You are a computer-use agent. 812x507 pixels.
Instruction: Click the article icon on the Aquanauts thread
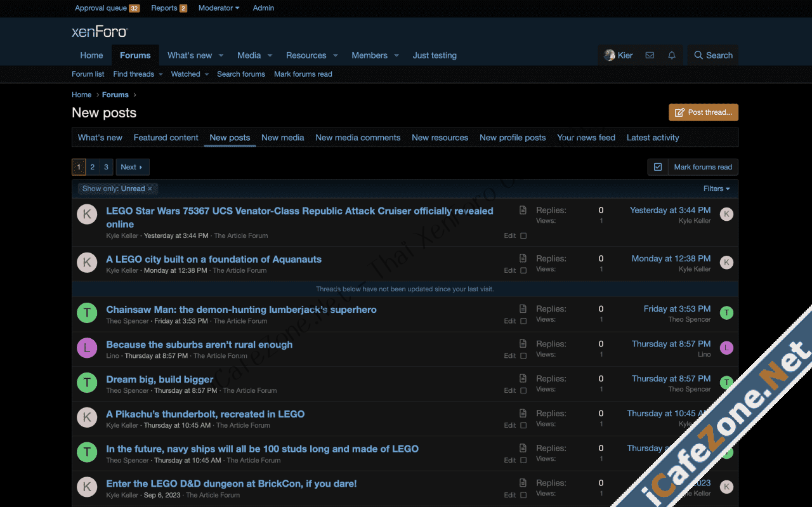tap(523, 258)
